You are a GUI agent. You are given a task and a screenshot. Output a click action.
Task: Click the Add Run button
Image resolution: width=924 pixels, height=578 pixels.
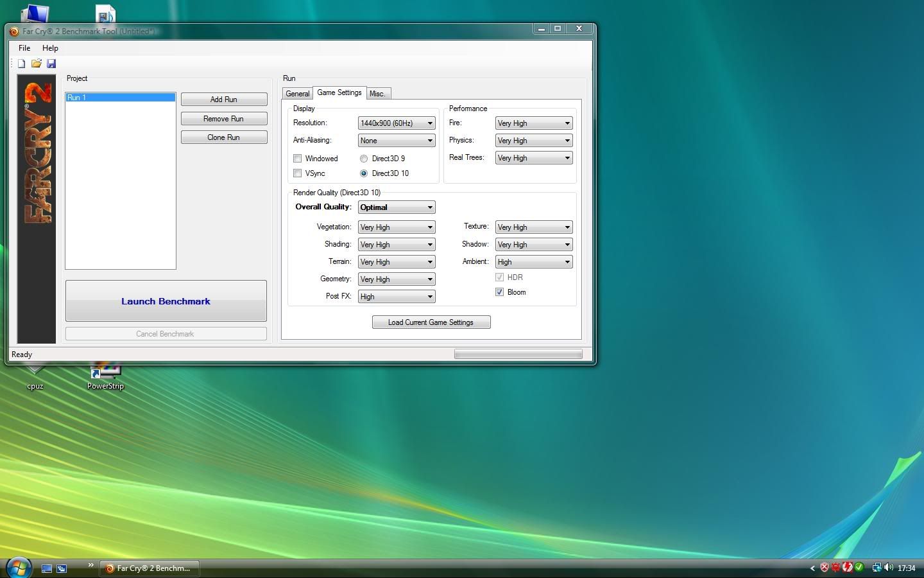[224, 100]
